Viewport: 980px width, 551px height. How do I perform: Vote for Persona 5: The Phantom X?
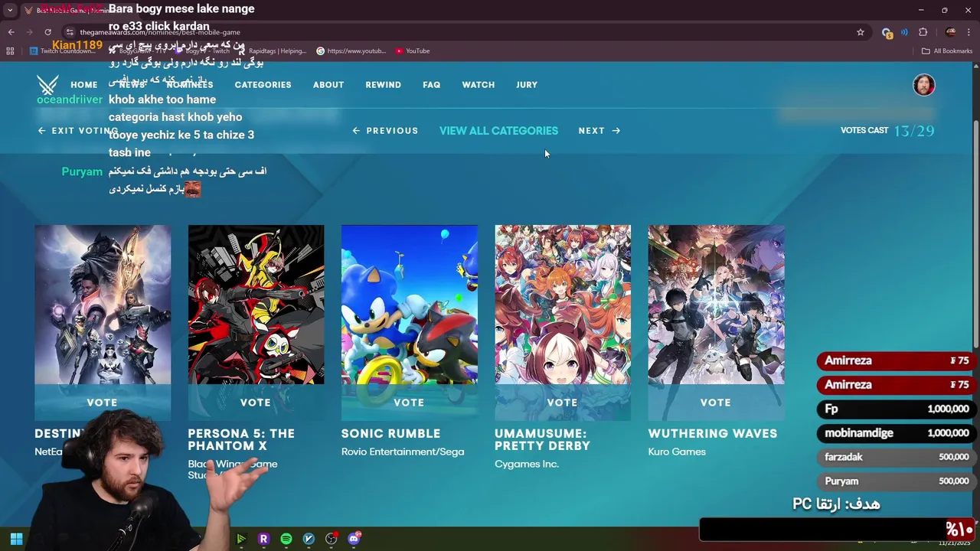click(x=256, y=403)
